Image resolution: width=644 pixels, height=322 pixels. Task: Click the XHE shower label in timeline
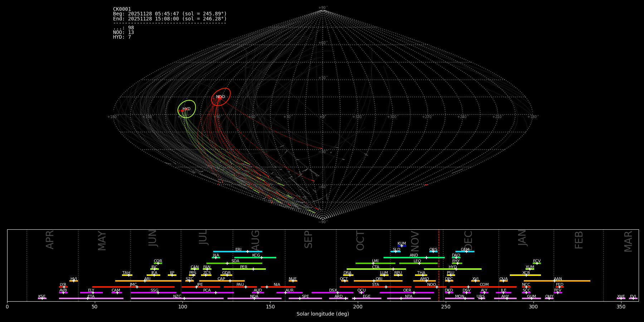621,297
